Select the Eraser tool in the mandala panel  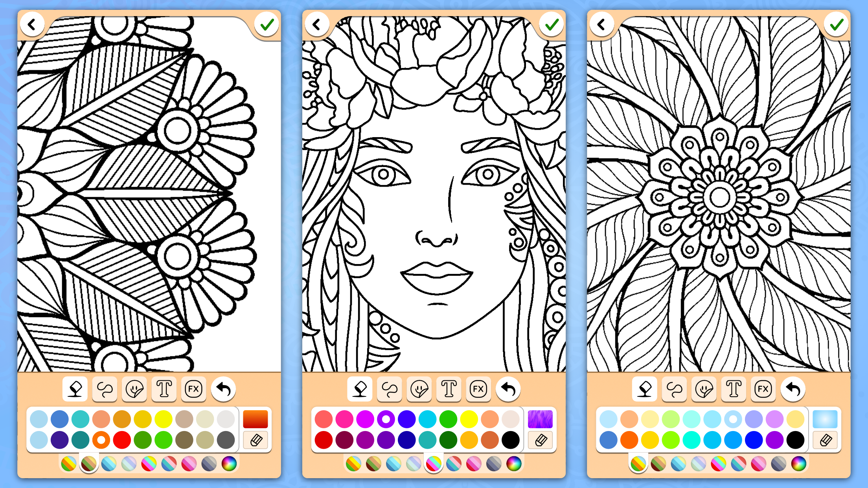[x=75, y=389]
